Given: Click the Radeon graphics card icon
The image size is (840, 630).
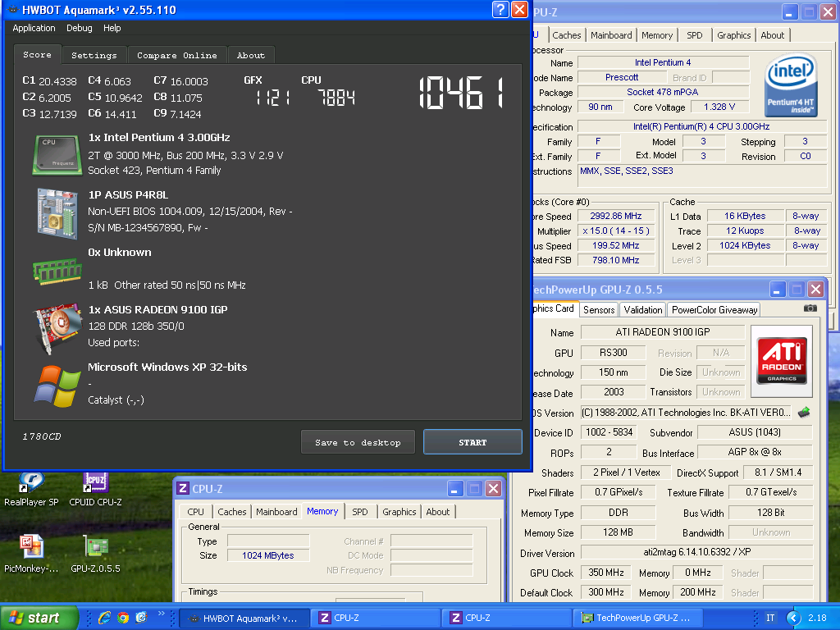Looking at the screenshot, I should (57, 328).
